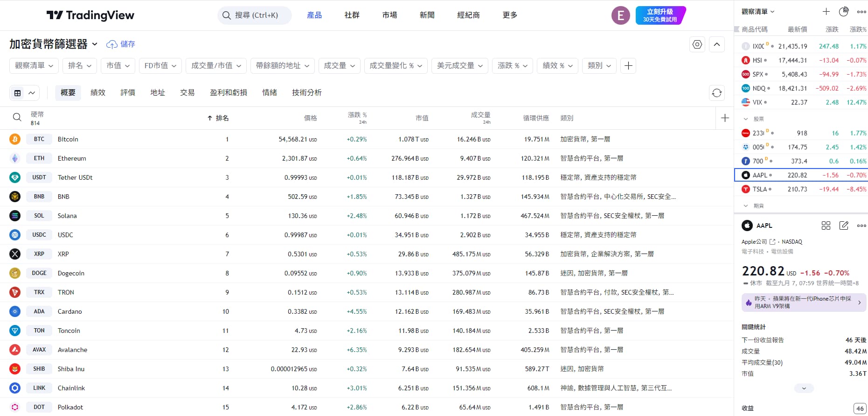868x416 pixels.
Task: Click the search box 搜尋 (Ctrl+K)
Action: click(255, 15)
